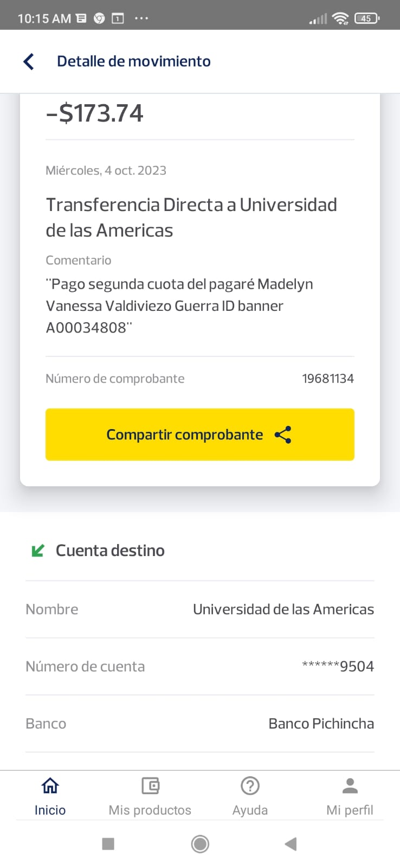Tap Compartir comprobante button label
Screen dimensions: 400x868
pos(184,435)
